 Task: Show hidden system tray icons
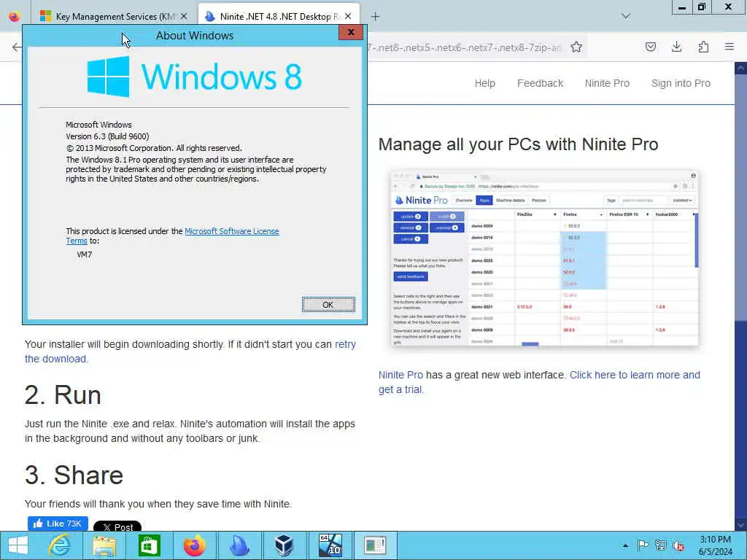click(x=625, y=545)
